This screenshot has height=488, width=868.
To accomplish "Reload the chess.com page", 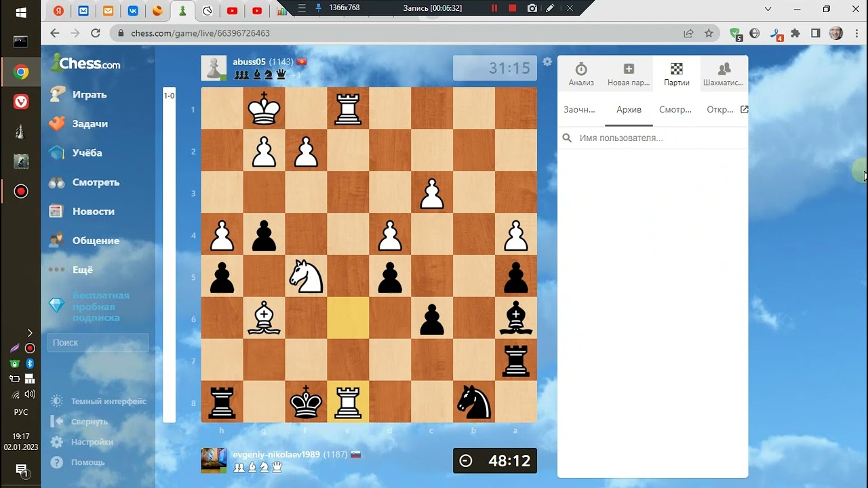I will [96, 33].
